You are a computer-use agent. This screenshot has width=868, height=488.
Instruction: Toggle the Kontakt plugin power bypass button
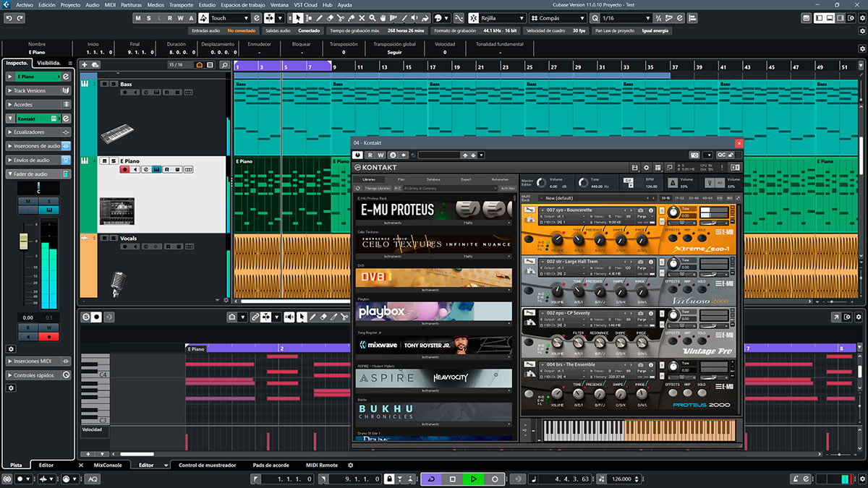tap(357, 155)
